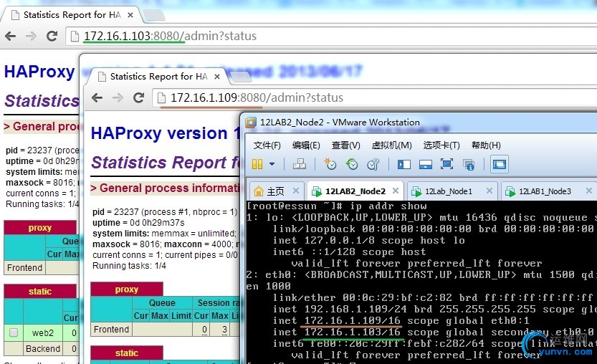597x364 pixels.
Task: Click the Frontend session max value 3
Action: click(224, 330)
